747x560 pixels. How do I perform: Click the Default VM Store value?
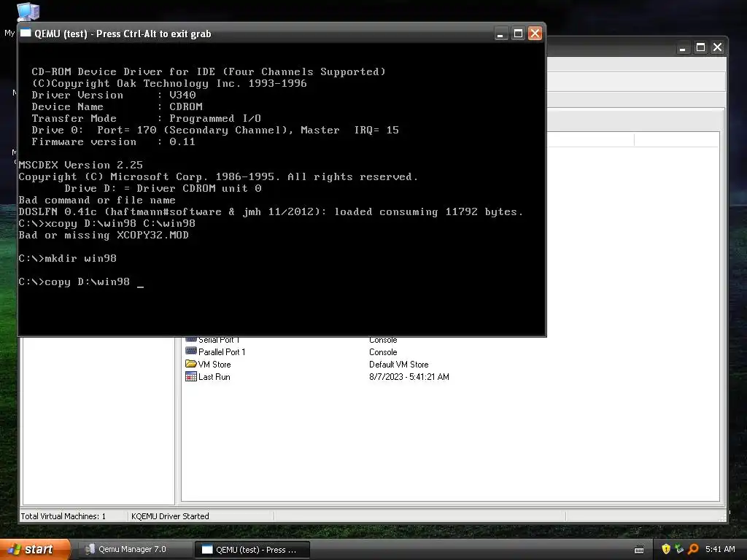[399, 365]
